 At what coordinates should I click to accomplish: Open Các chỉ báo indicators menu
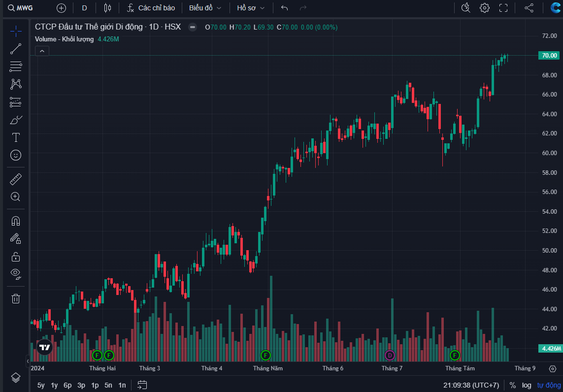pyautogui.click(x=151, y=8)
